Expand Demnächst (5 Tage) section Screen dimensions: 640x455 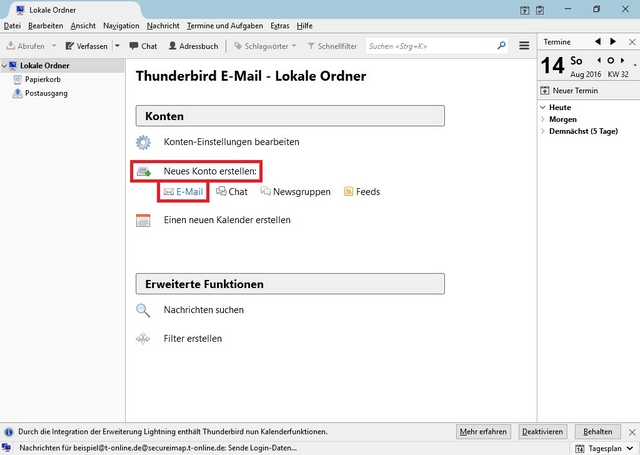[x=543, y=131]
